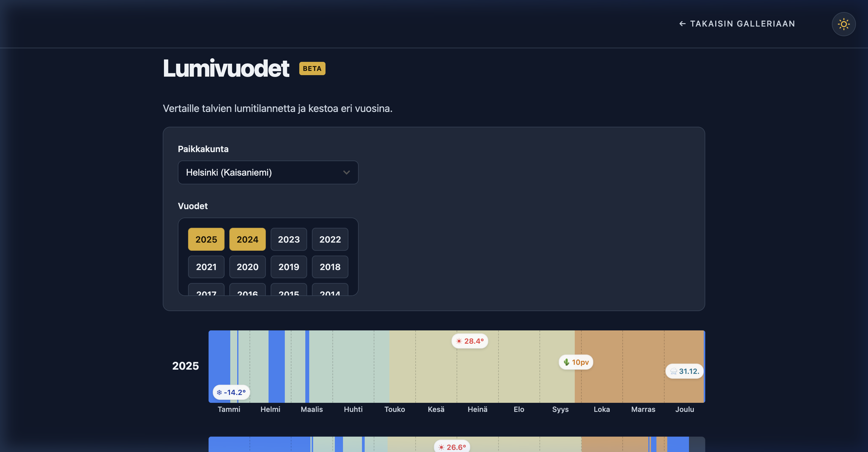Image resolution: width=868 pixels, height=452 pixels.
Task: Select year 2022 in the Vuodet list
Action: pos(330,240)
